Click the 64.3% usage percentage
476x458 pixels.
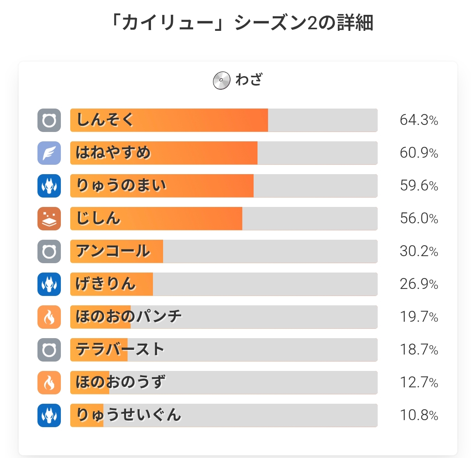pos(419,120)
